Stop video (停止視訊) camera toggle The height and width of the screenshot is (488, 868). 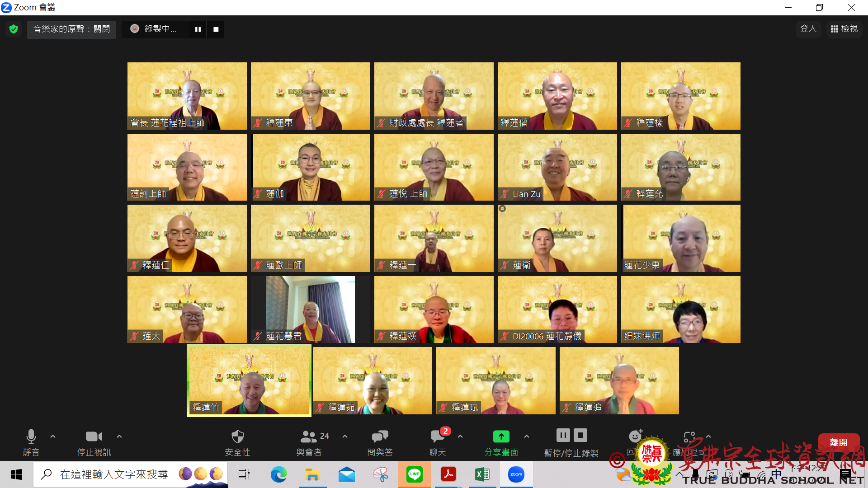click(94, 437)
